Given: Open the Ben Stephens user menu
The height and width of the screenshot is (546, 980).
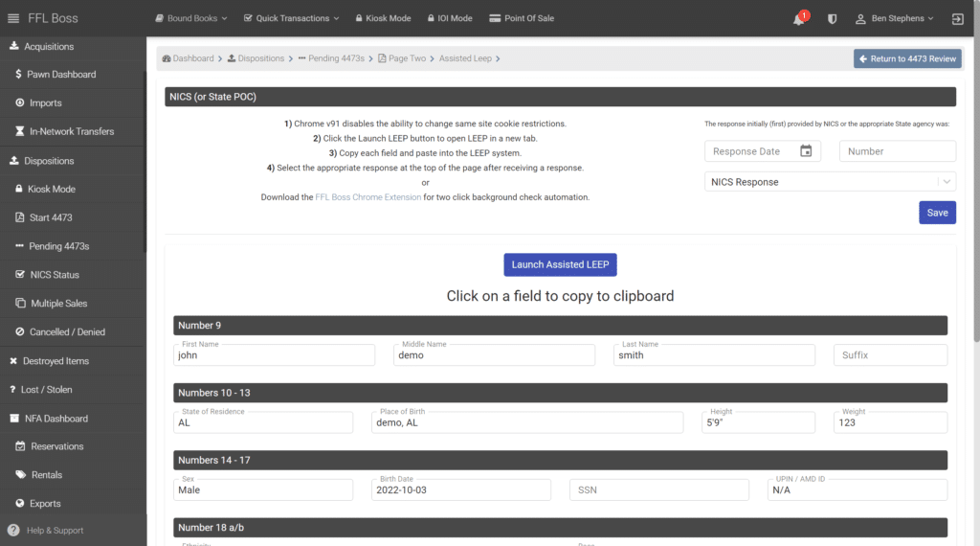Looking at the screenshot, I should coord(895,19).
